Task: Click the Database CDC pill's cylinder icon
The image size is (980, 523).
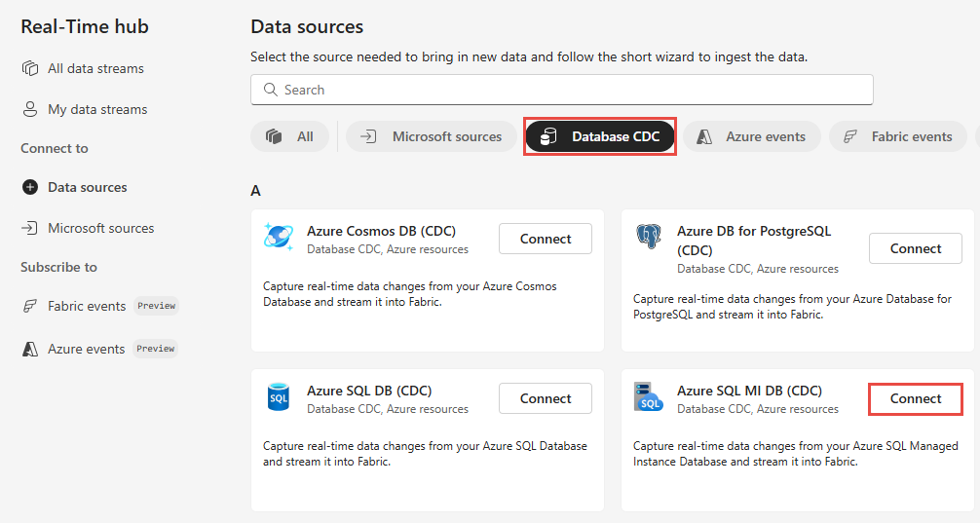Action: 548,136
